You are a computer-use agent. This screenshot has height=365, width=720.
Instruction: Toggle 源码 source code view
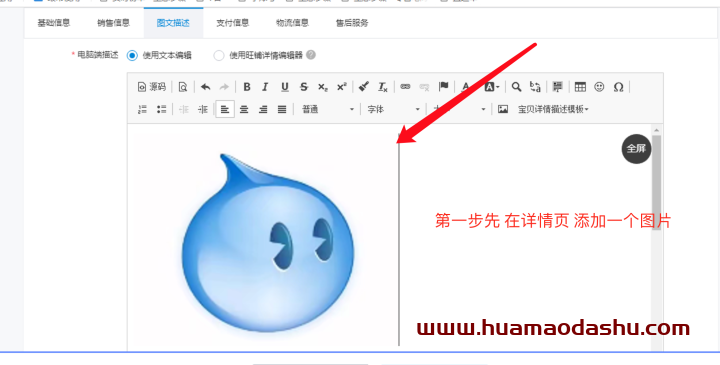click(152, 87)
